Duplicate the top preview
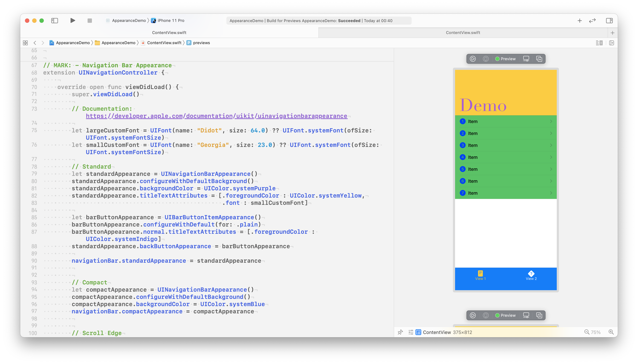638x364 pixels. click(x=539, y=59)
